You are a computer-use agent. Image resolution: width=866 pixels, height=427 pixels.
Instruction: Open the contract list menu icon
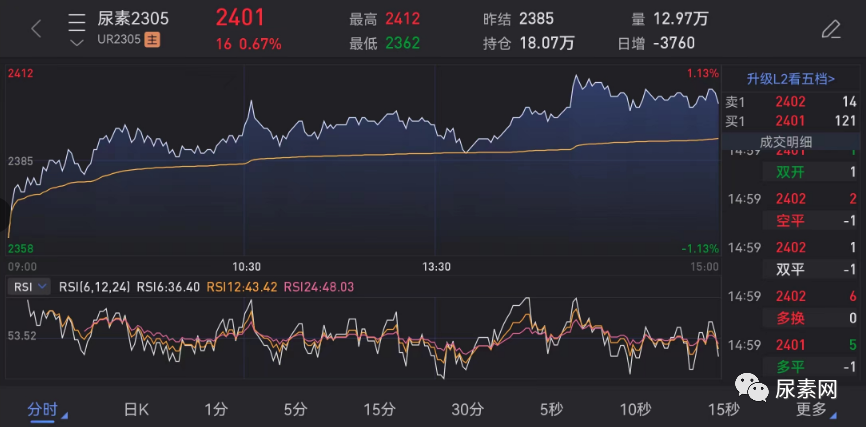click(x=77, y=22)
